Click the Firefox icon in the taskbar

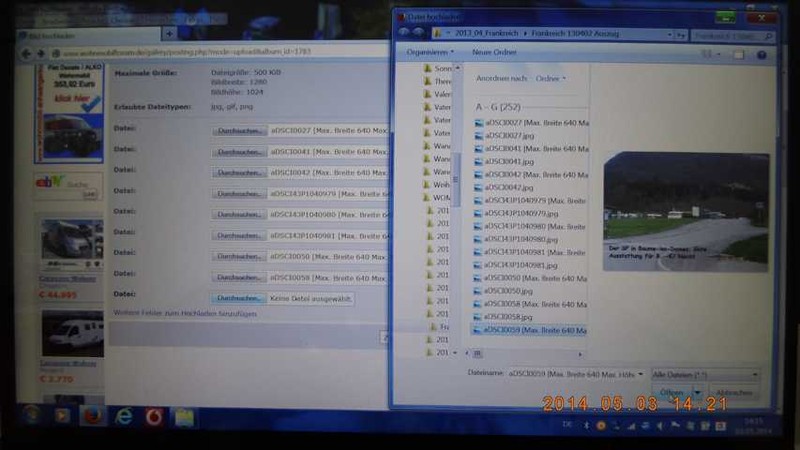[x=93, y=415]
